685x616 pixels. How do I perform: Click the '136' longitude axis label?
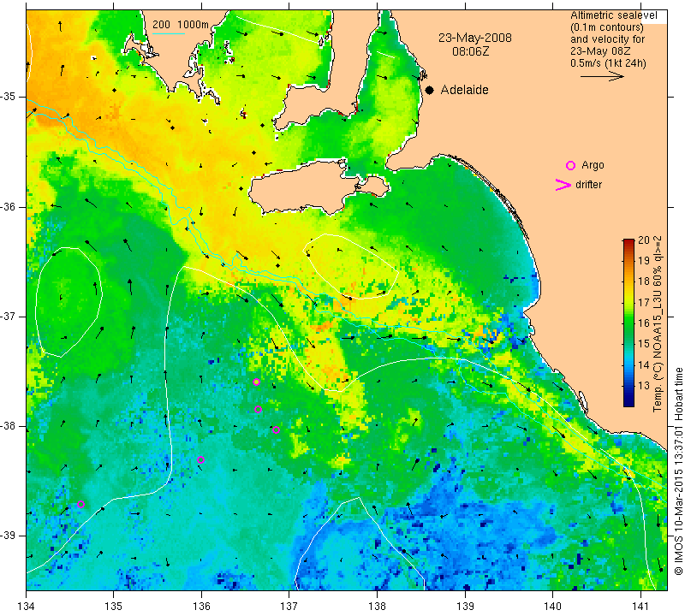[x=201, y=606]
